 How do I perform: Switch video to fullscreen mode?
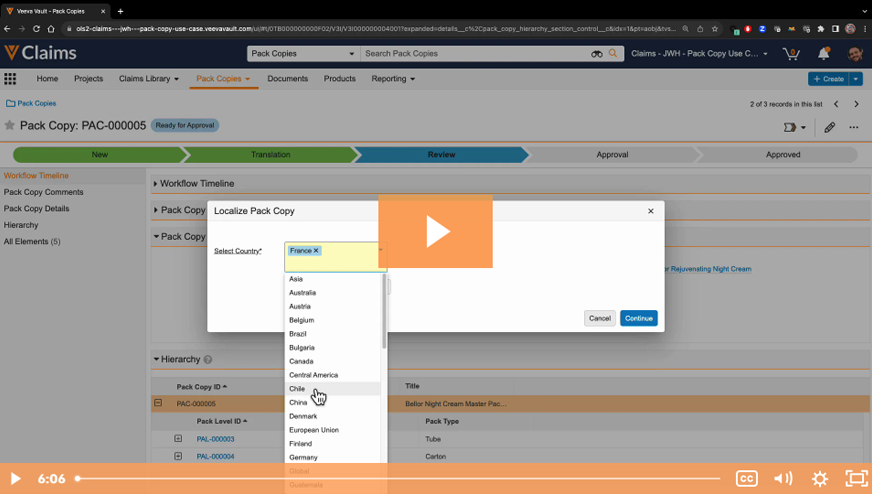(x=856, y=478)
